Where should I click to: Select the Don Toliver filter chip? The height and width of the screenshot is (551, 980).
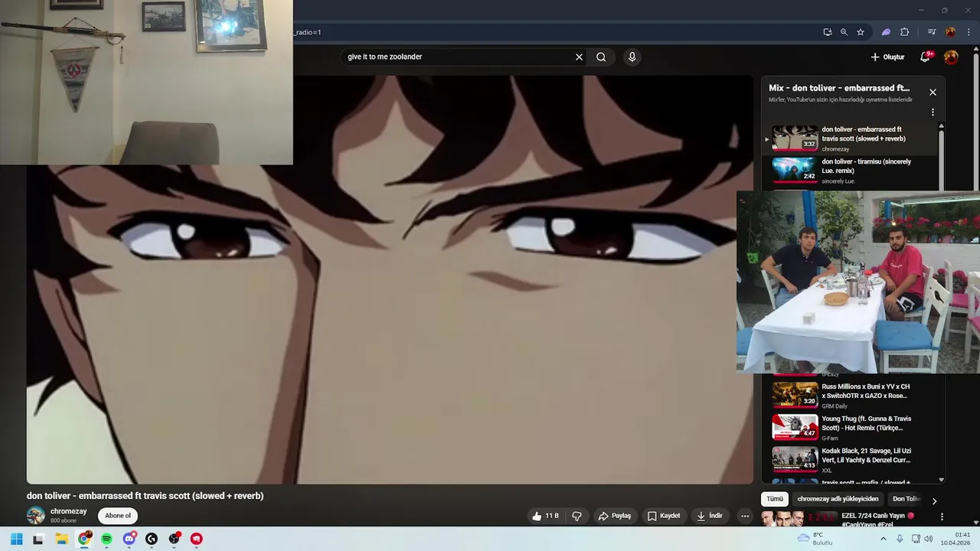click(x=906, y=499)
